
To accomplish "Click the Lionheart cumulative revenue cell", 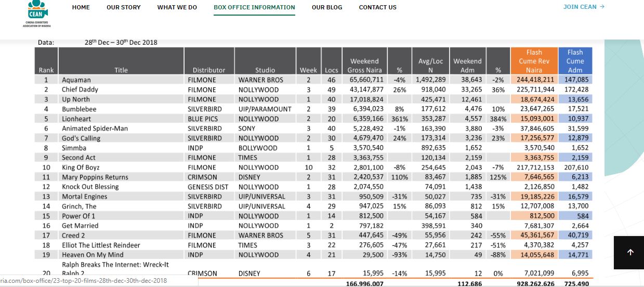I will pos(534,119).
